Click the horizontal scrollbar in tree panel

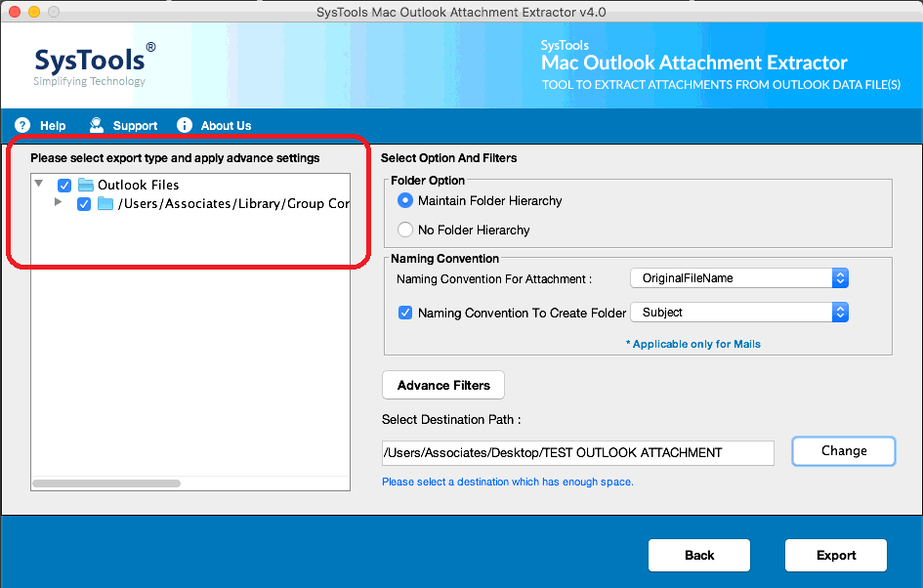coord(106,483)
